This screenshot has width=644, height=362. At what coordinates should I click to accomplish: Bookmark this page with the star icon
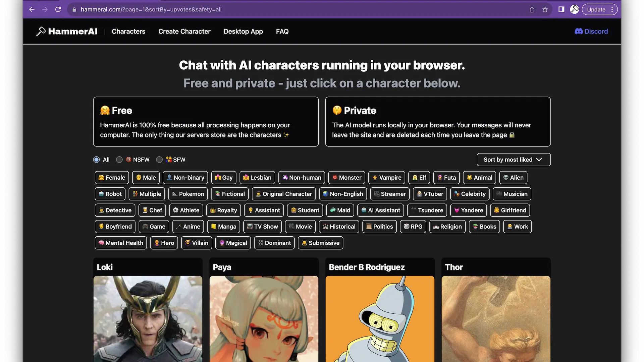[545, 9]
